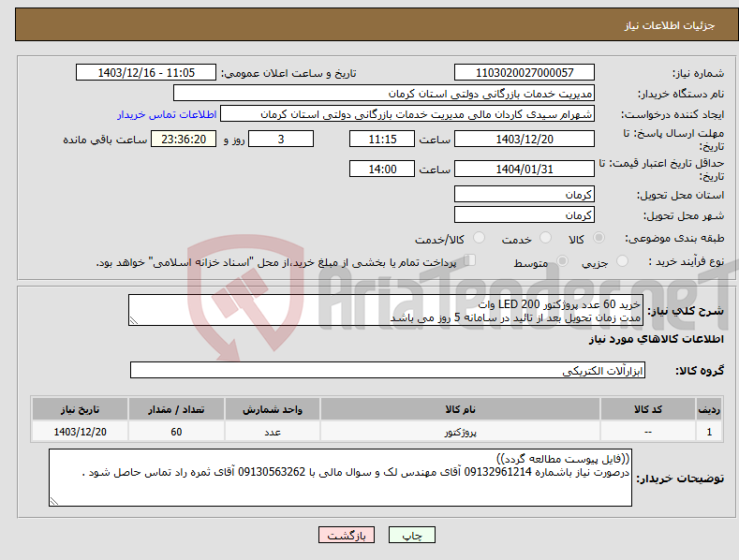
Task: Click the گروه کالا field ابزارآلات الکتریکی
Action: click(388, 371)
